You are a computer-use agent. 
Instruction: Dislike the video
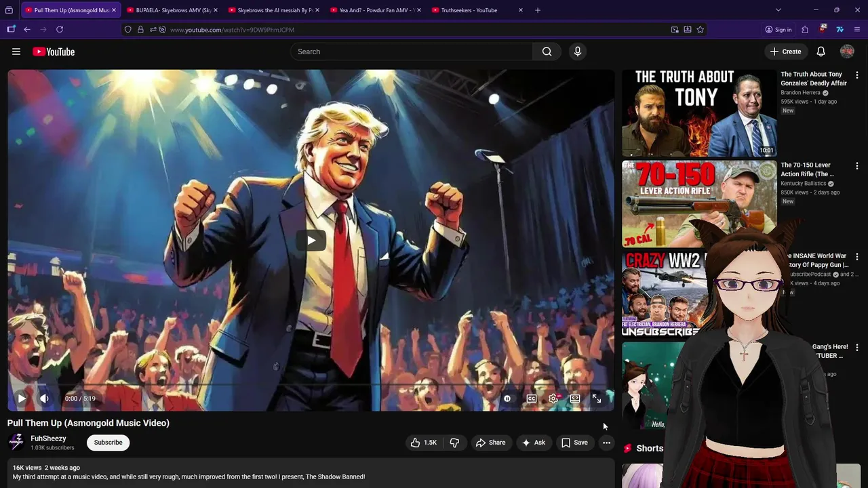pos(454,443)
